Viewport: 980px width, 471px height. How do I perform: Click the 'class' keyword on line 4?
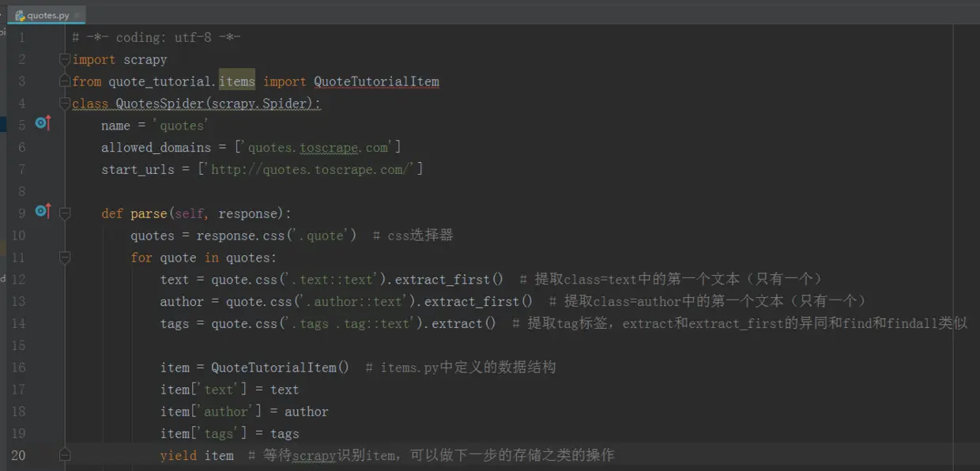click(90, 104)
